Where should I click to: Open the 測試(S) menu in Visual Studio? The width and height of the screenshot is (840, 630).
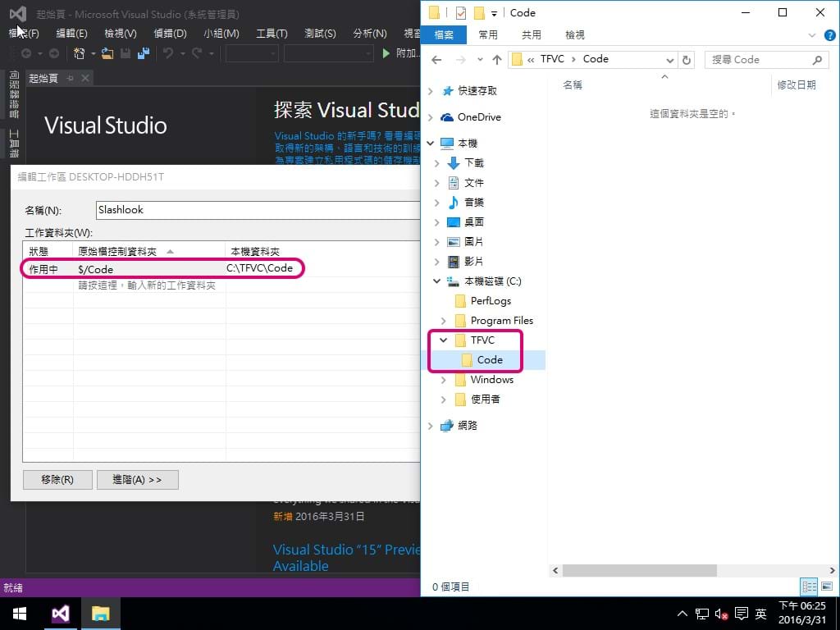(321, 33)
